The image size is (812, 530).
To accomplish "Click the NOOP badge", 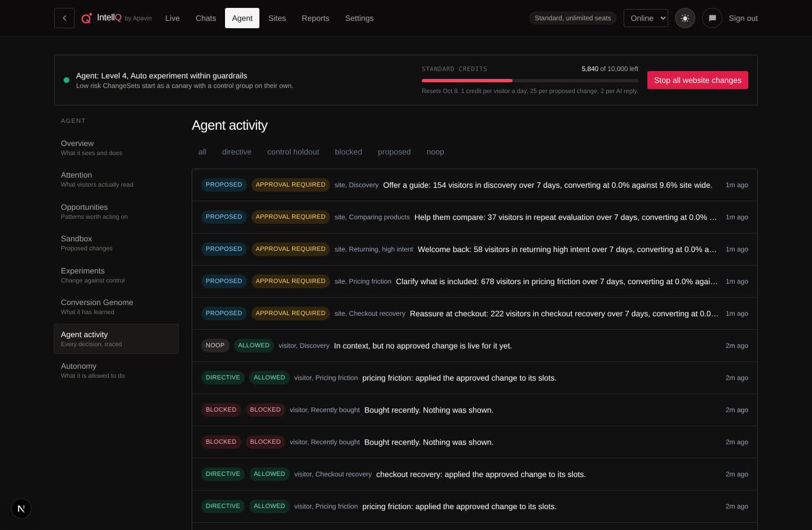I will click(215, 346).
